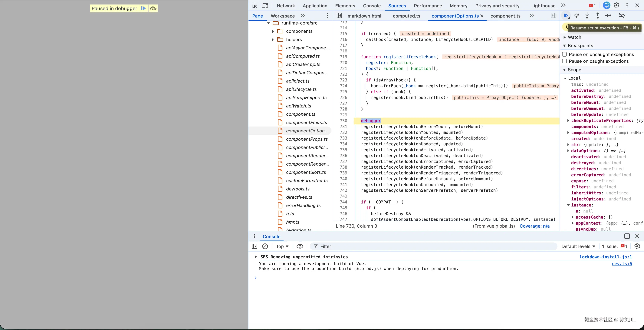Toggle the device toolbar icon
The image size is (644, 330).
(x=265, y=5)
